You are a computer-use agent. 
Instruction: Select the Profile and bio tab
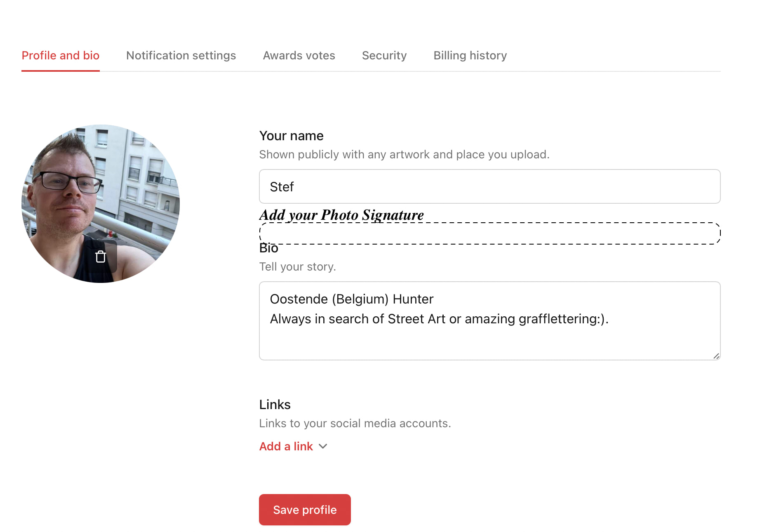61,55
